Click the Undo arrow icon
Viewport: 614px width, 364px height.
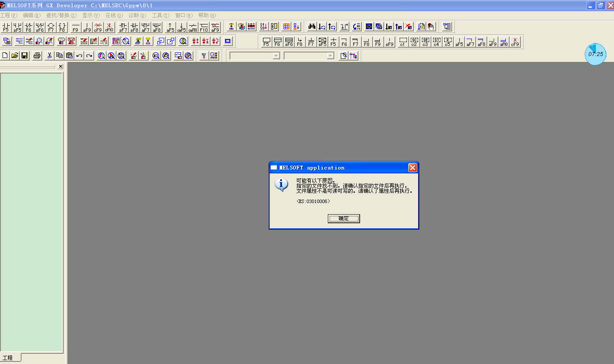click(79, 55)
